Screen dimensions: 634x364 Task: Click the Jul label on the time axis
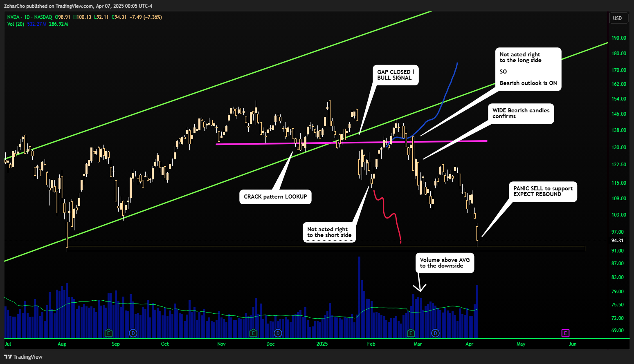coord(8,344)
